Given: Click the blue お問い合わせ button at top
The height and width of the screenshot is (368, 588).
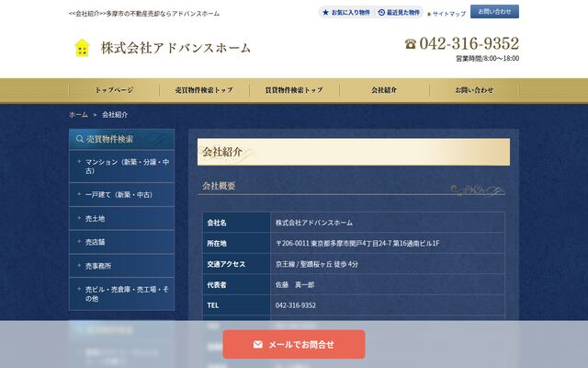Looking at the screenshot, I should (494, 12).
